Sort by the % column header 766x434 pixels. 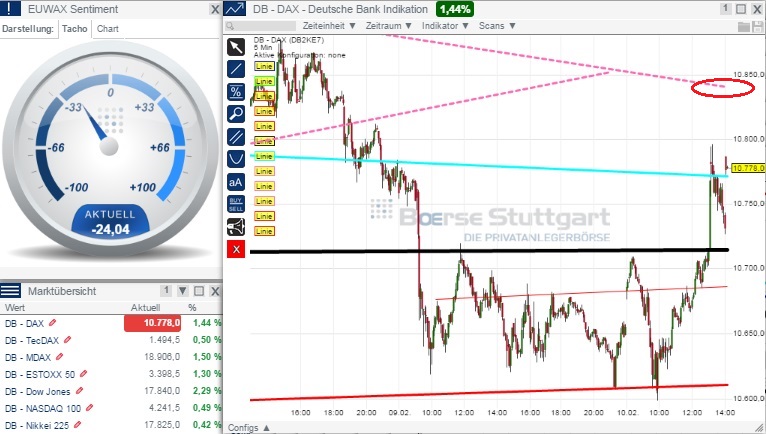pos(192,307)
